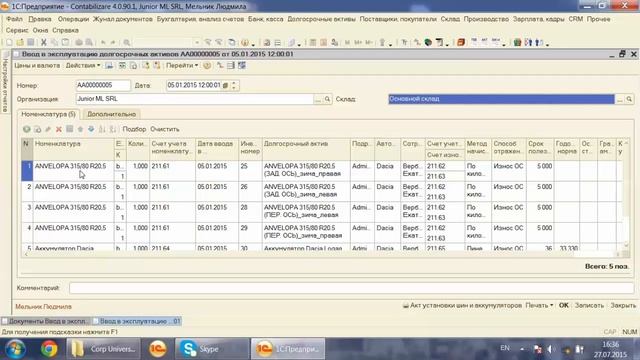The width and height of the screenshot is (640, 360).
Task: Click Акт установки шин и аккумуляторов button
Action: coord(462,305)
